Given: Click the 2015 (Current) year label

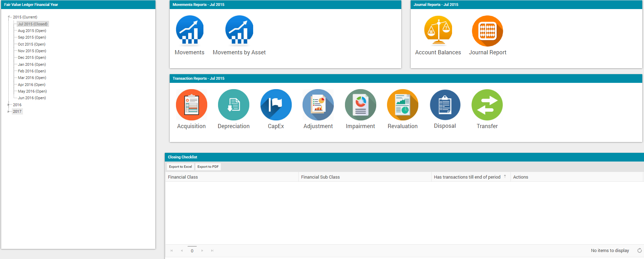Looking at the screenshot, I should (25, 17).
